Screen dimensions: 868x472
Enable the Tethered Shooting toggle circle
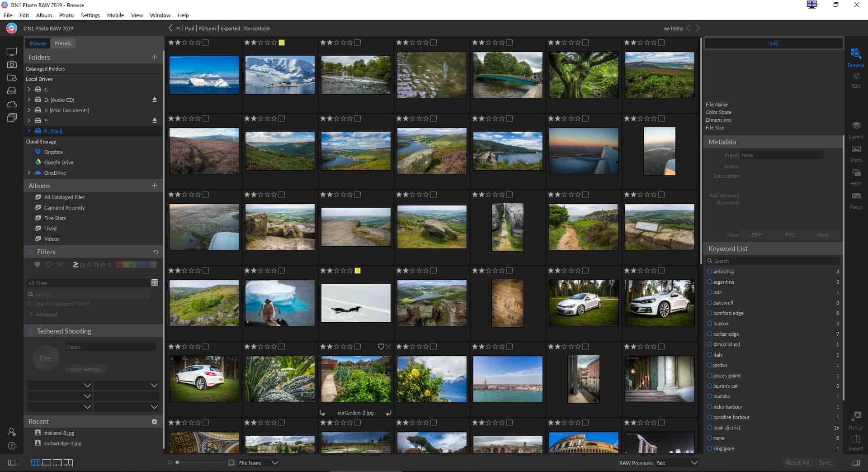(30, 331)
